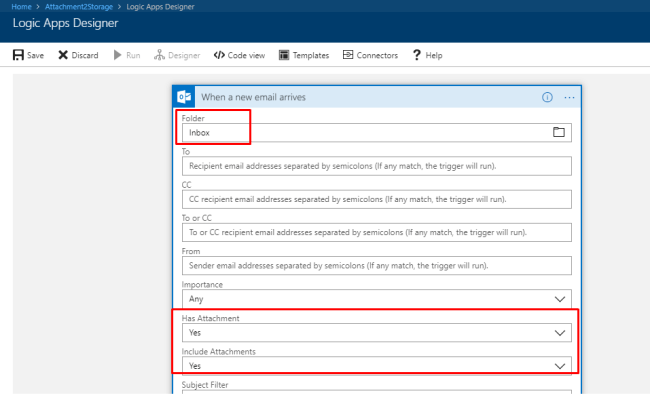
Task: Open Templates label in toolbar
Action: pyautogui.click(x=311, y=56)
